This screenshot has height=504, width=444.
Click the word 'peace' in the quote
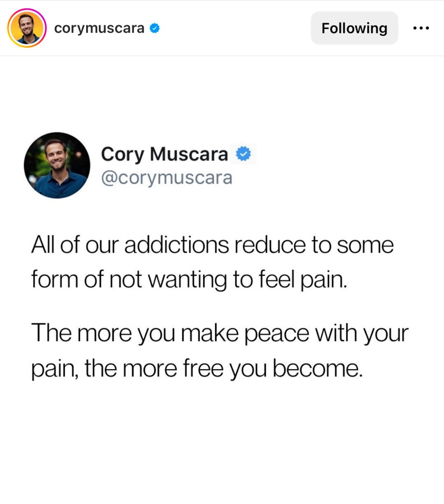[277, 333]
